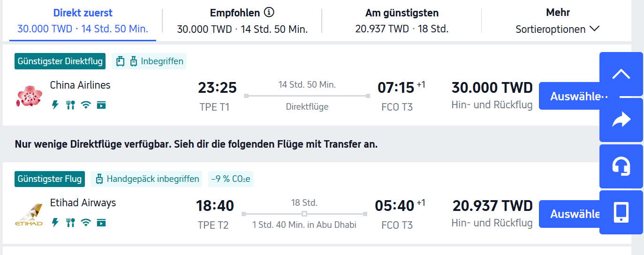Click entertainment icon under Etihad Airways

[101, 223]
